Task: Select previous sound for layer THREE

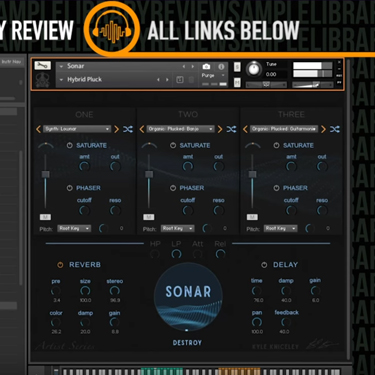Action: tap(246, 129)
